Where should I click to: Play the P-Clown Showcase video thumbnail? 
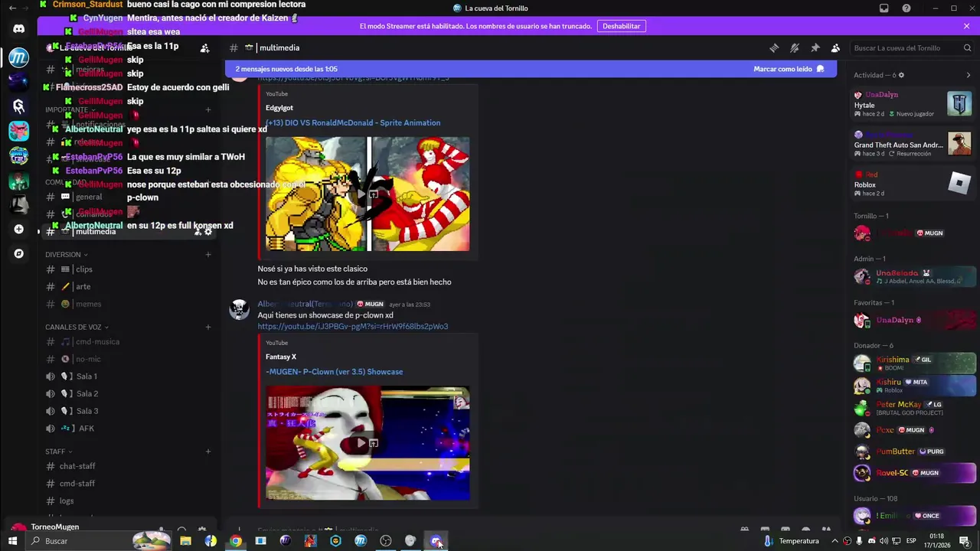[x=367, y=442]
